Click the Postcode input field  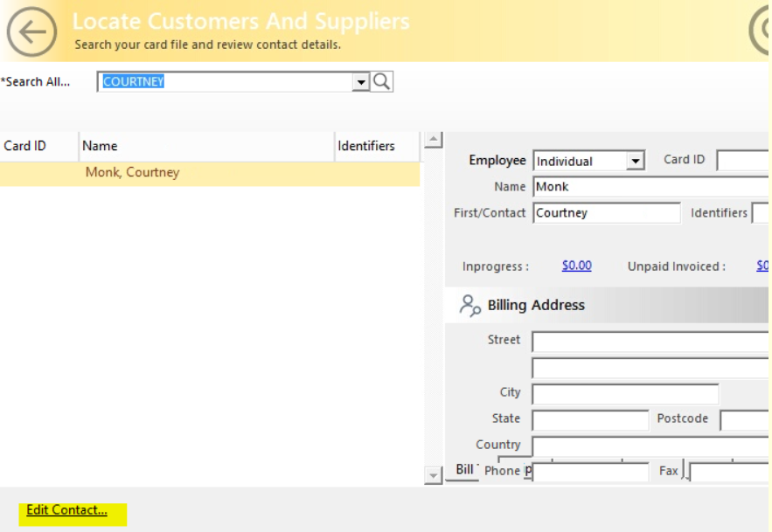click(x=744, y=420)
